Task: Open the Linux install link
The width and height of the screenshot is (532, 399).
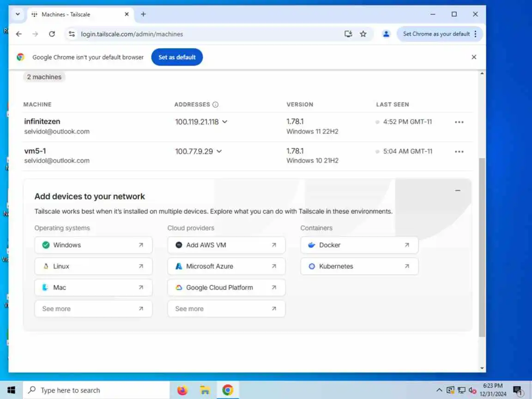Action: 93,266
